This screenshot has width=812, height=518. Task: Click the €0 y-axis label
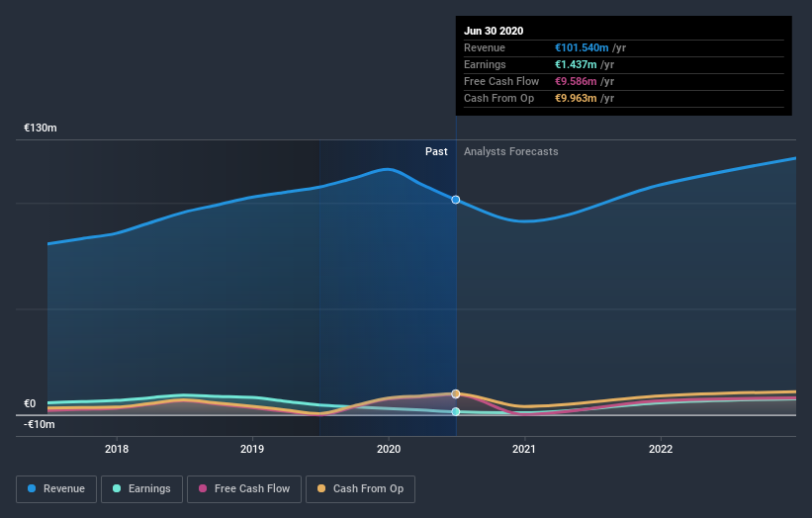coord(30,403)
